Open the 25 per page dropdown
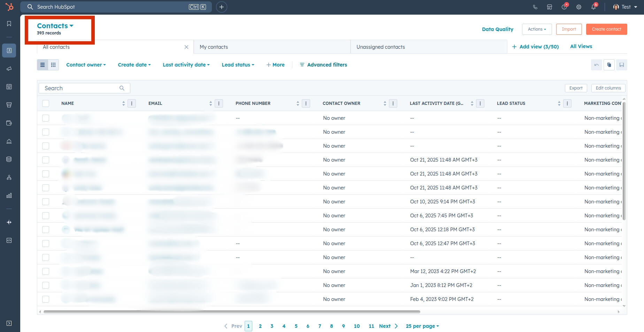 422,326
